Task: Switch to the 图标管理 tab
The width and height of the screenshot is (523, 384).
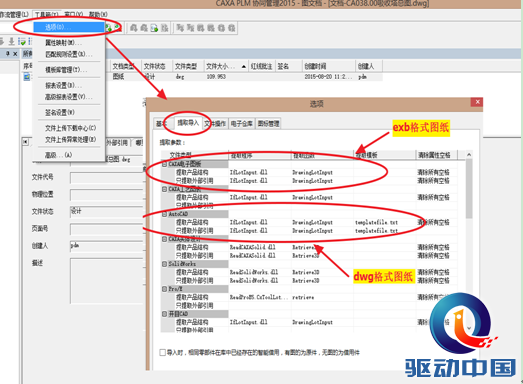Action: pos(268,124)
